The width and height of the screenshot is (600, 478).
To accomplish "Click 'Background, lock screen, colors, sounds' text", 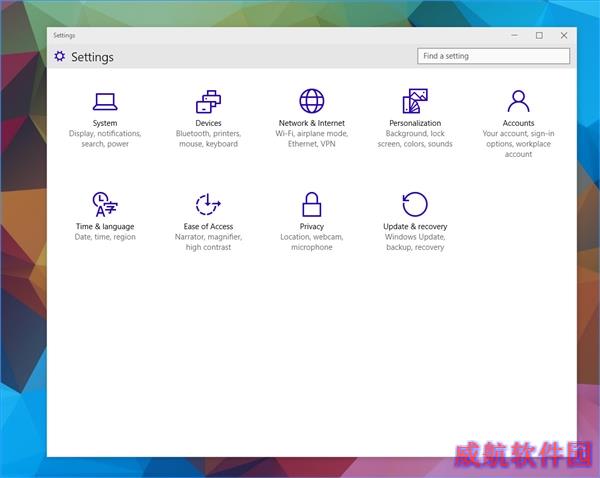I will [x=415, y=139].
